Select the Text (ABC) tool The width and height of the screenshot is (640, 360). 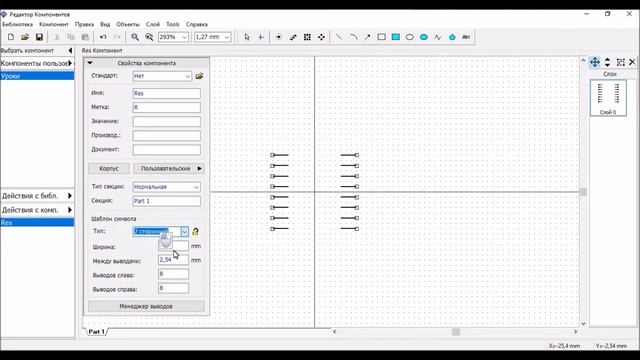click(466, 37)
